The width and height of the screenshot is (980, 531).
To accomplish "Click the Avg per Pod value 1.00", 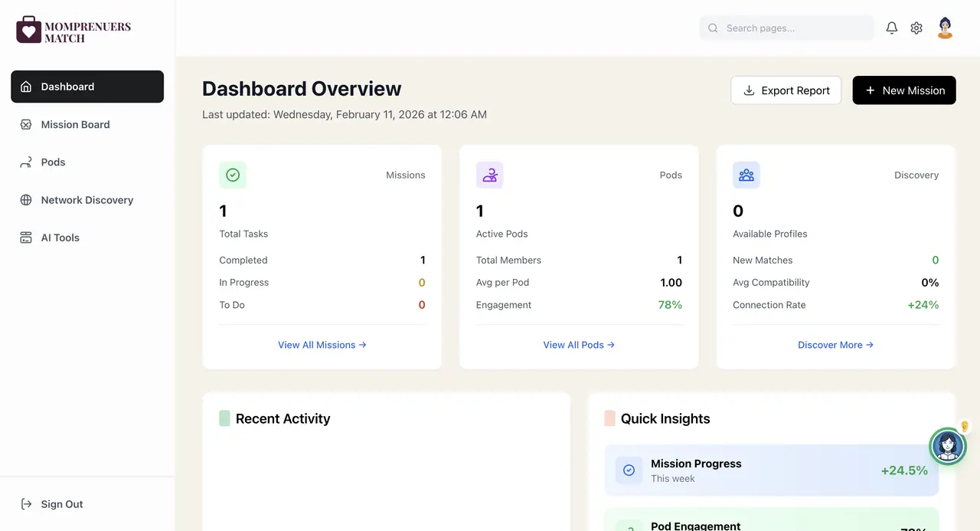I will tap(671, 283).
